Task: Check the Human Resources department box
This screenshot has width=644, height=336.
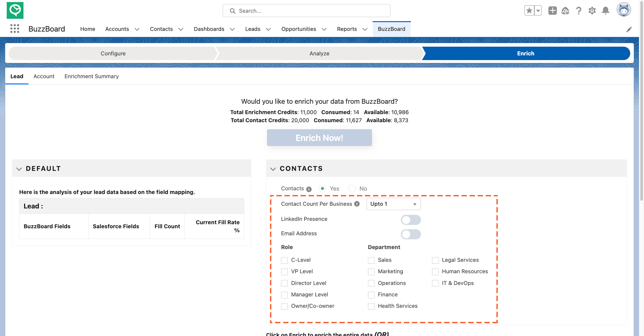Action: point(435,272)
